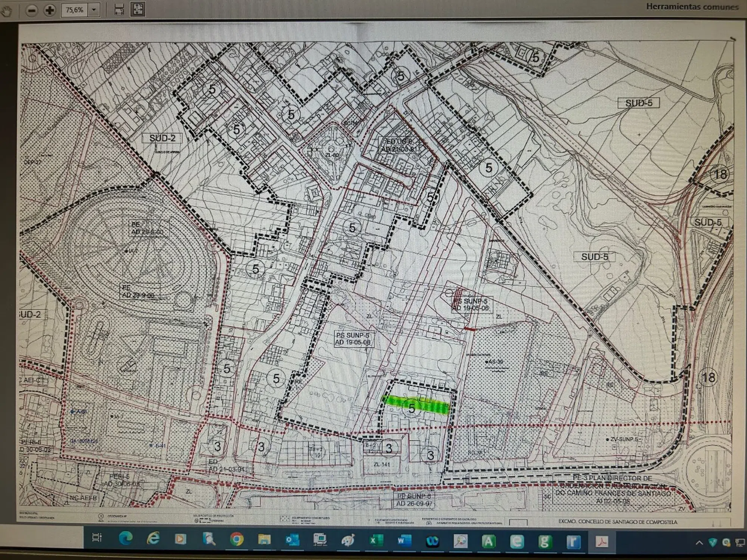Viewport: 747px width, 560px height.
Task: Expand the hidden system tray icons
Action: pos(699,542)
